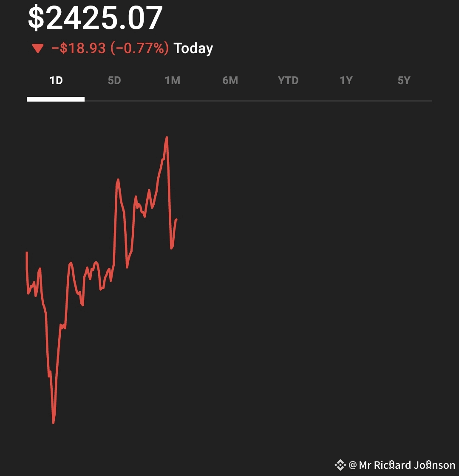Click the Today label beside the change
459x476 pixels.
click(193, 48)
